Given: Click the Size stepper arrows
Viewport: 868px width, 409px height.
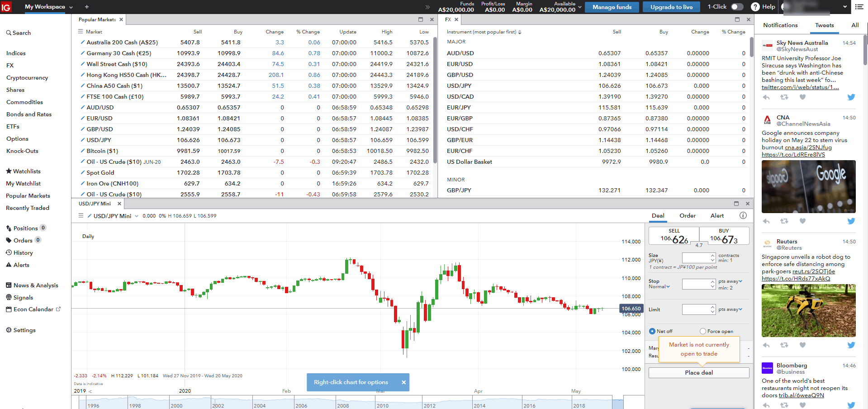Looking at the screenshot, I should click(713, 258).
